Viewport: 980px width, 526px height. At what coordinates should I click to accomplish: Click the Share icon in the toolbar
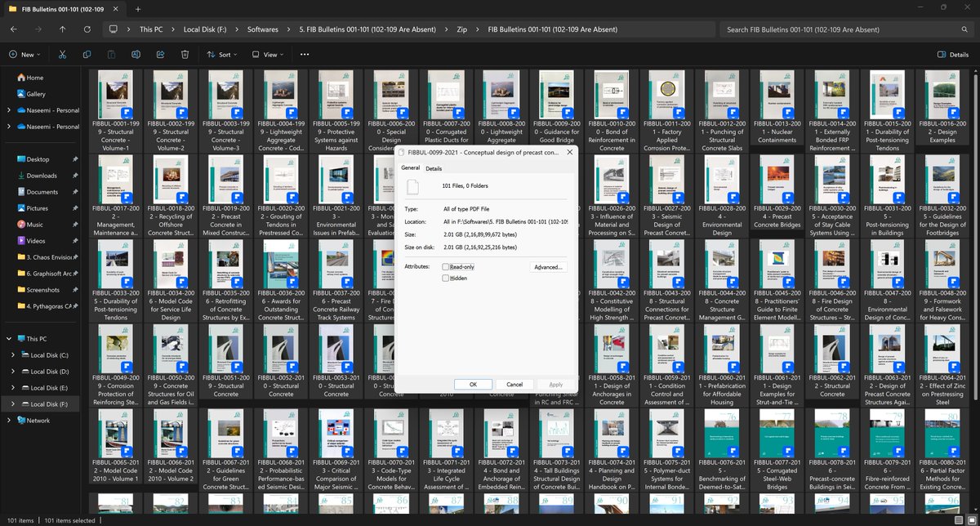click(x=161, y=54)
